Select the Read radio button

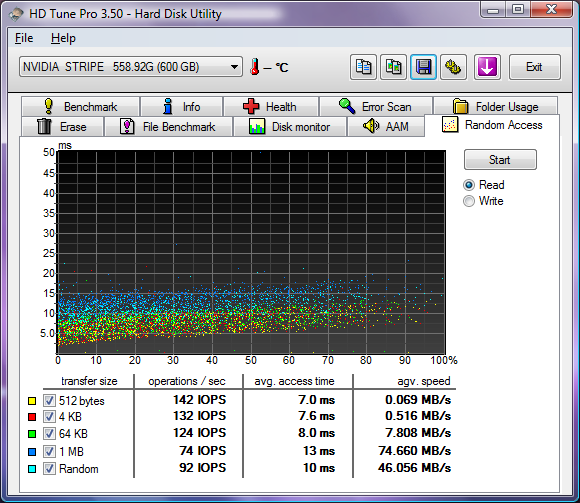(469, 185)
